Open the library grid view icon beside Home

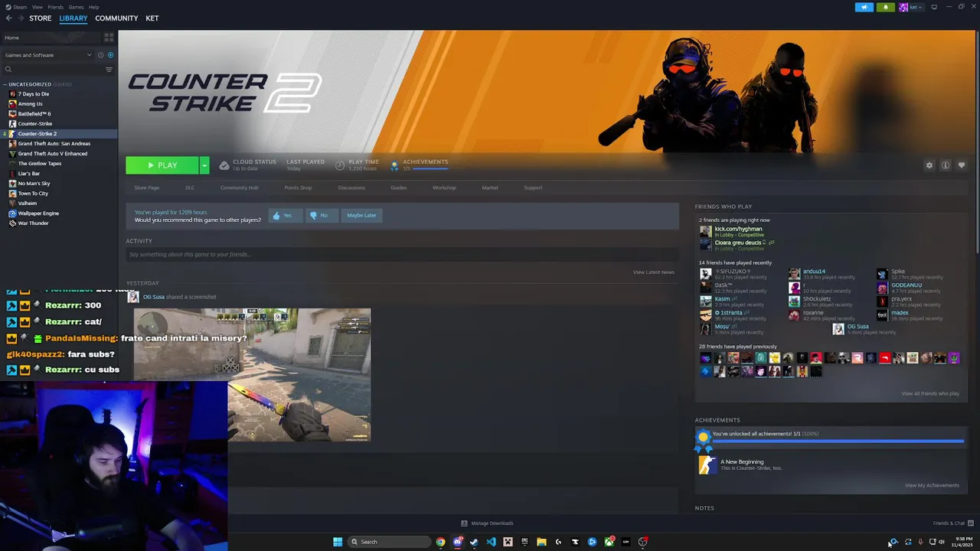click(x=109, y=37)
